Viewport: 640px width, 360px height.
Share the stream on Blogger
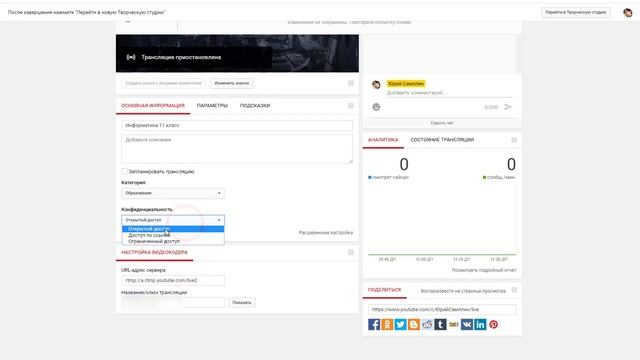coord(414,324)
